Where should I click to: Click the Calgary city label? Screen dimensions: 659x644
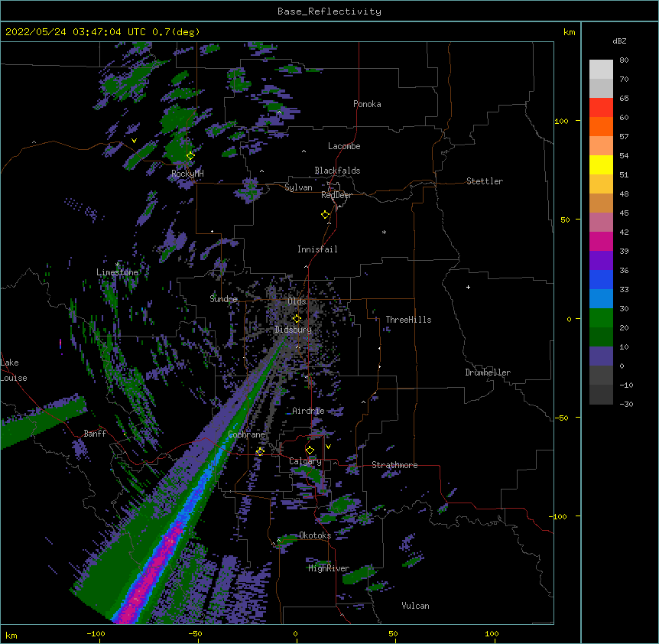(305, 461)
